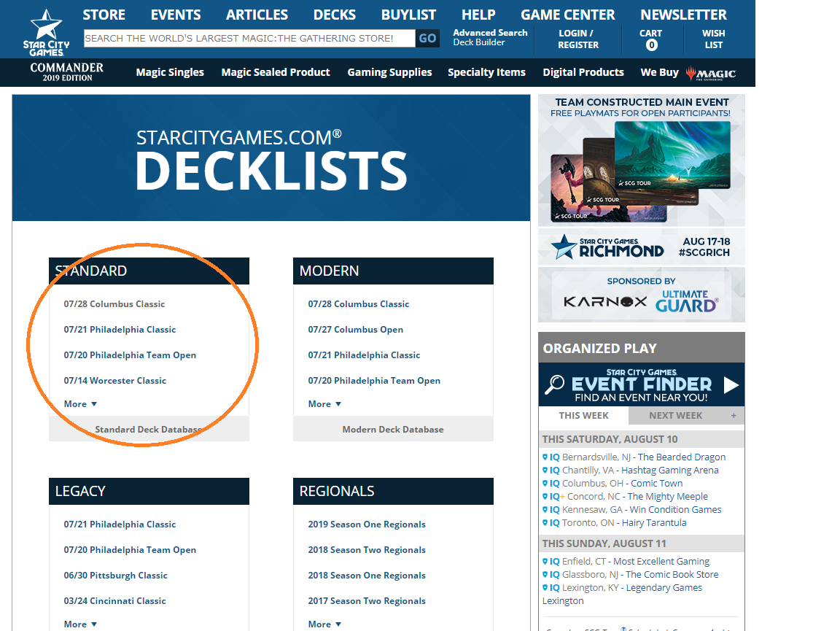Open 2019 Season One Regionals
Viewport: 840px width, 631px height.
click(x=367, y=524)
